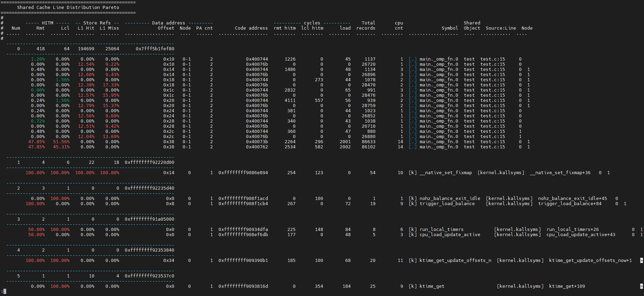This screenshot has width=644, height=296.
Task: Click the L1 Miss count 25064
Action: pyautogui.click(x=112, y=49)
